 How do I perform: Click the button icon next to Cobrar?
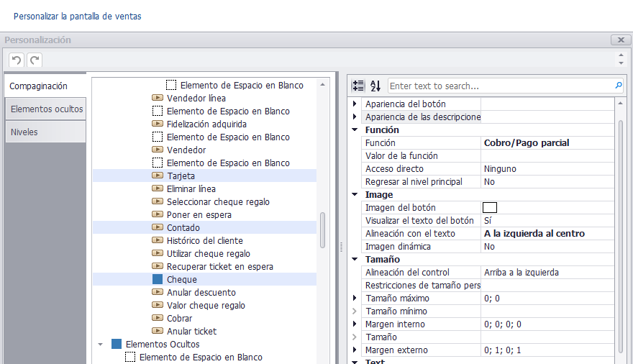tap(158, 318)
